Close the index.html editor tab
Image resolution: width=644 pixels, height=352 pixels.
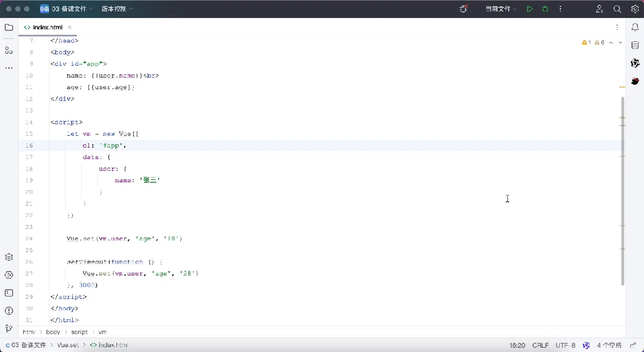coord(70,27)
